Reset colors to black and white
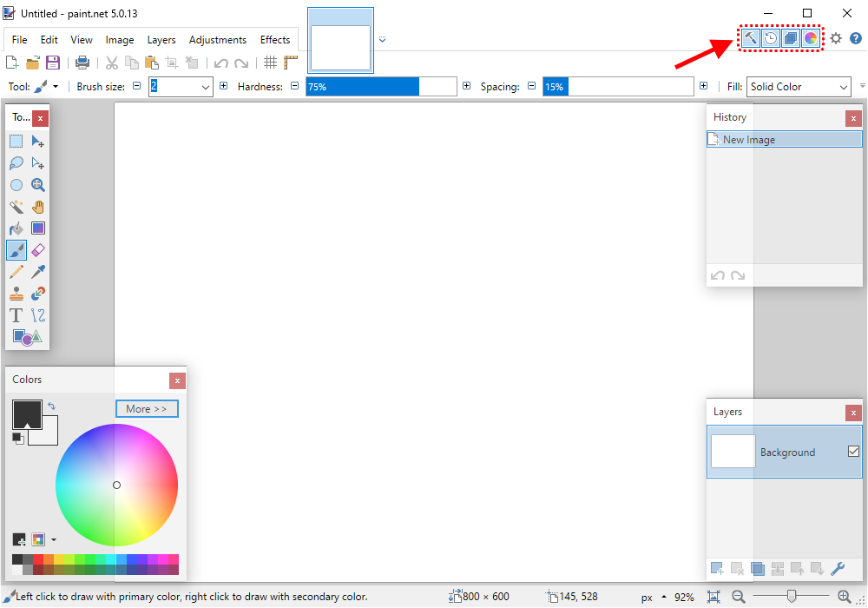 click(x=17, y=438)
